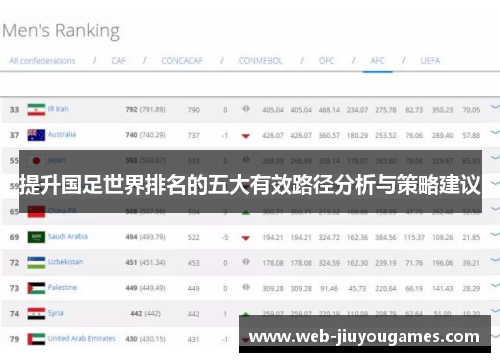Viewport: 500px width, 362px height.
Task: Click the Australia flag icon
Action: coord(36,135)
